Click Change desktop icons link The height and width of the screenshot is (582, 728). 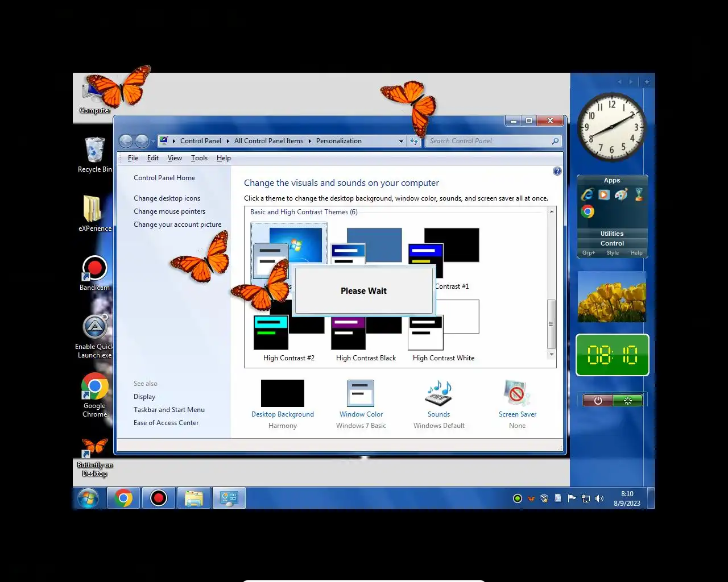coord(167,198)
